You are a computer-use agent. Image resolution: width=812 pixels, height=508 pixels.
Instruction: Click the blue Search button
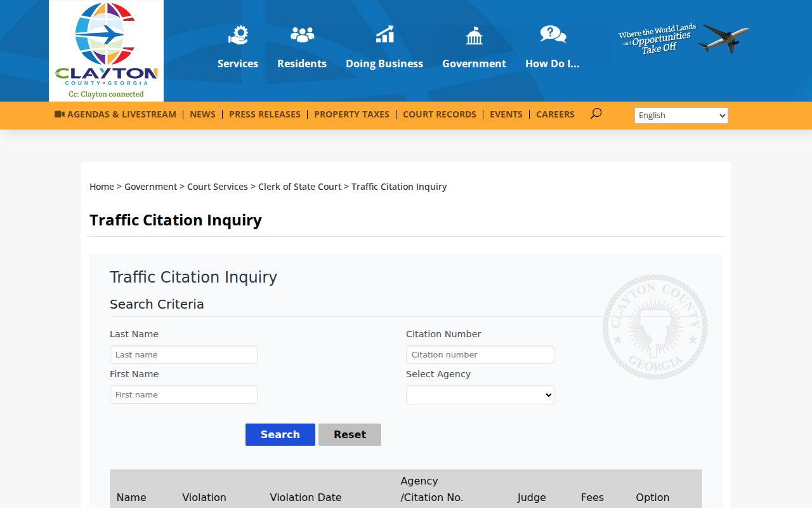click(x=280, y=434)
